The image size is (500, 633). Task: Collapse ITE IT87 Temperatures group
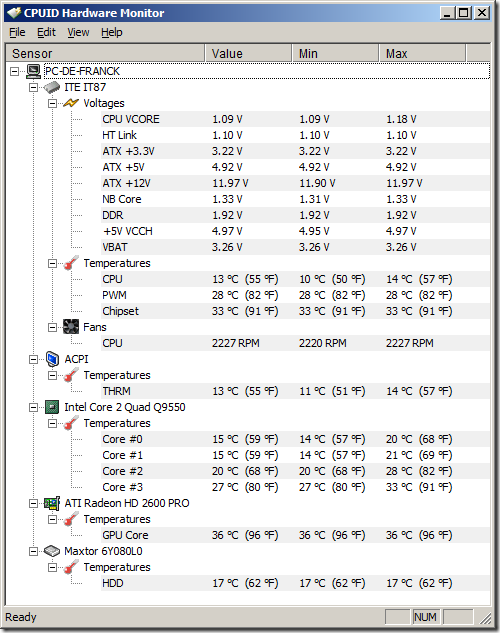(x=52, y=263)
